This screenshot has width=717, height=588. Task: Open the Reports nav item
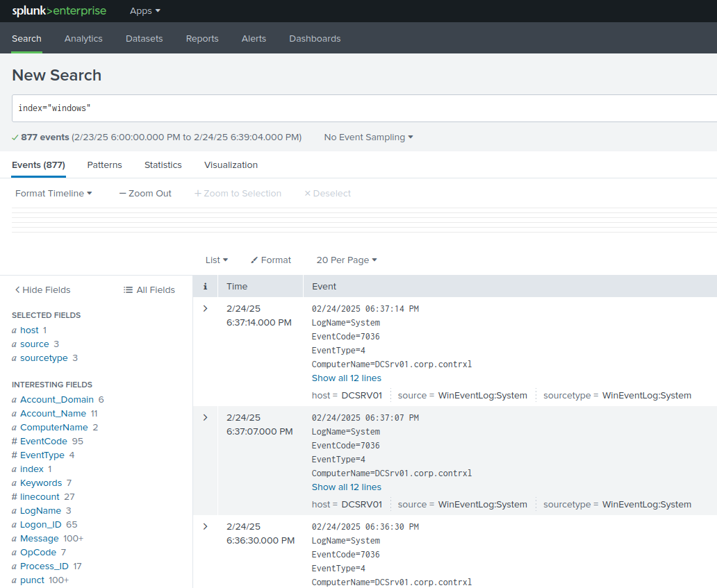202,39
